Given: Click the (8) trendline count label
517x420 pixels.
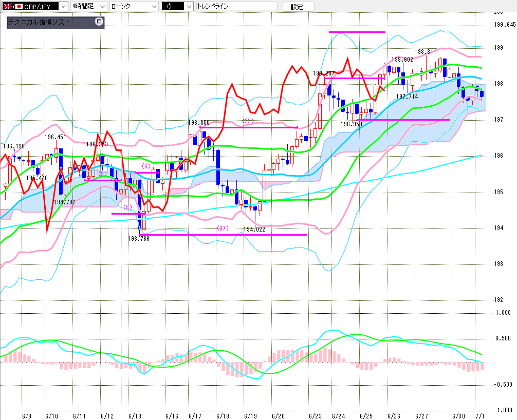Looking at the screenshot, I should (x=127, y=207).
